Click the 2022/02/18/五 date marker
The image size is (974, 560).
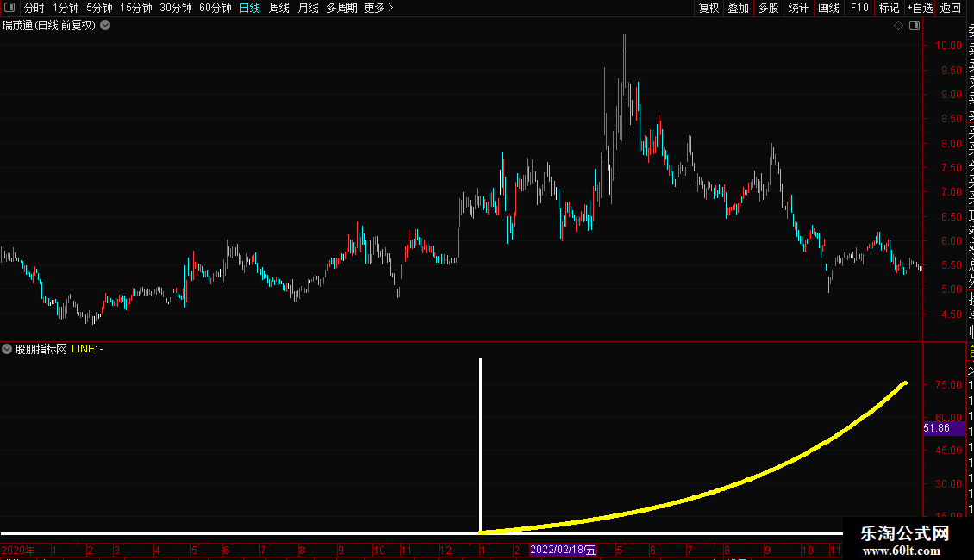563,550
